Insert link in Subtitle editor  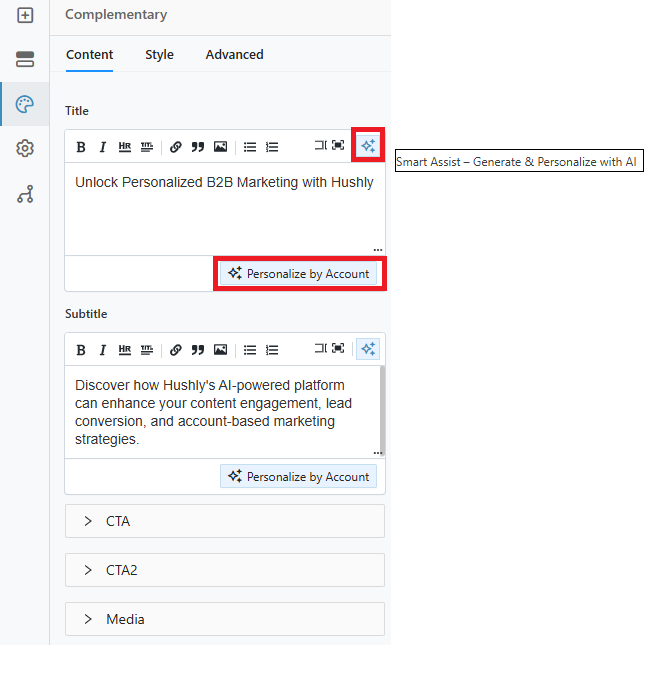pyautogui.click(x=176, y=350)
